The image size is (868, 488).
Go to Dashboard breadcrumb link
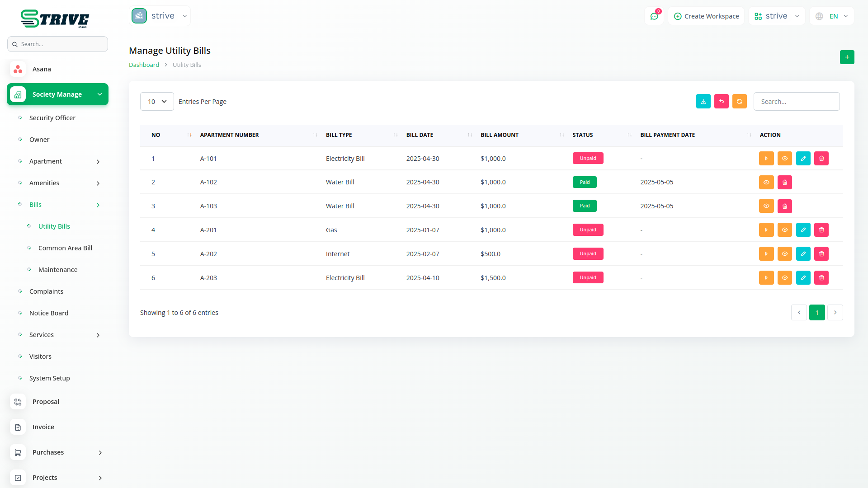(144, 65)
